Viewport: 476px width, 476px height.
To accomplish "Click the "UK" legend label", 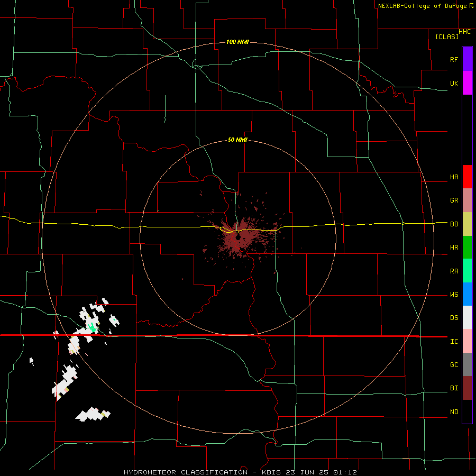I will point(454,84).
